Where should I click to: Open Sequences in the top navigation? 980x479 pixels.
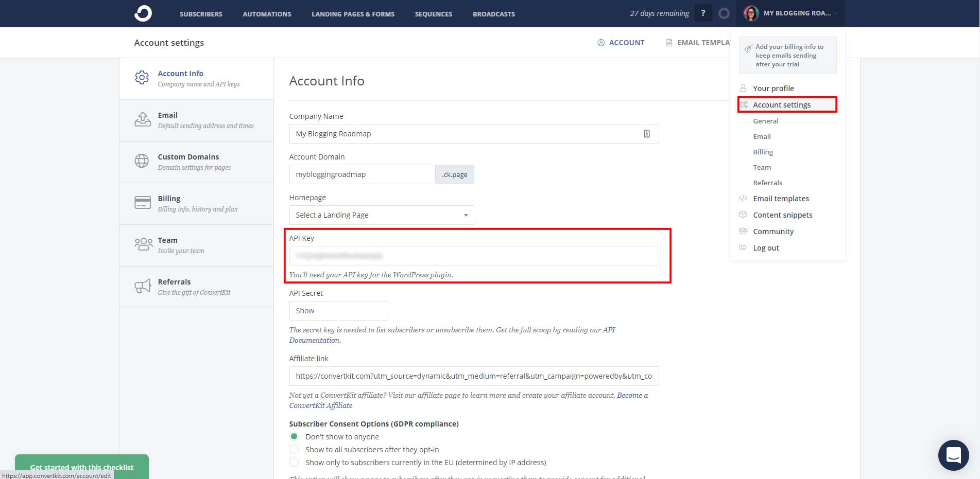pos(434,14)
